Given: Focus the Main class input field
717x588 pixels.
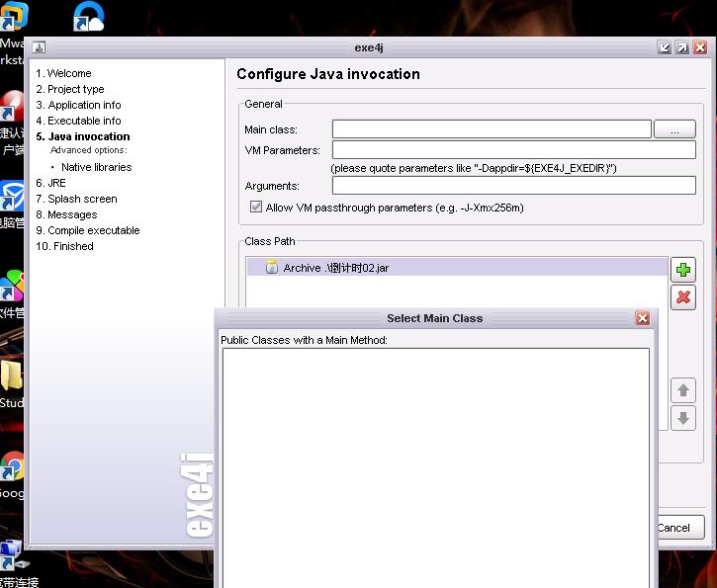Looking at the screenshot, I should 492,129.
